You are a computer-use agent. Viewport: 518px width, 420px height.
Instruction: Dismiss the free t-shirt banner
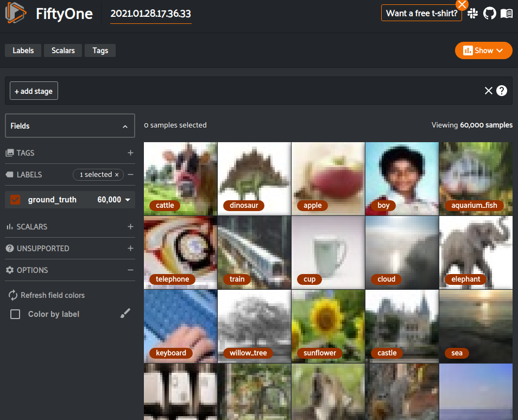pyautogui.click(x=462, y=5)
